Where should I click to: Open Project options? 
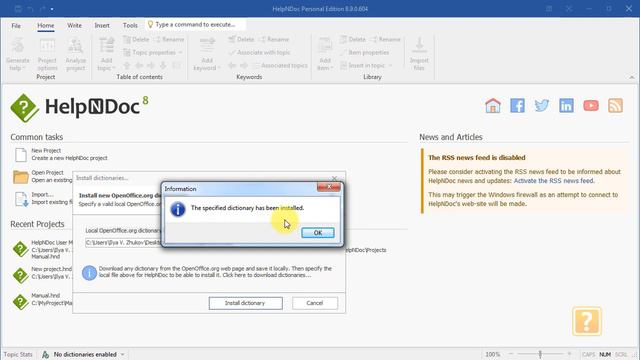coord(47,54)
